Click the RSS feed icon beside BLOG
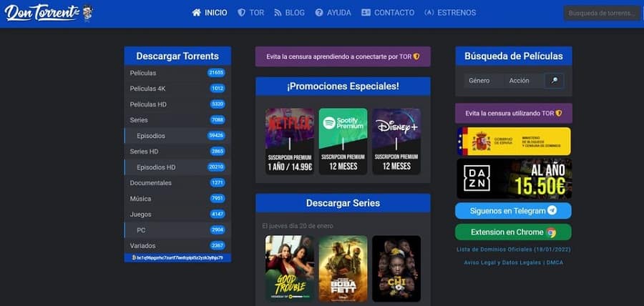Image resolution: width=644 pixels, height=306 pixels. tap(278, 13)
